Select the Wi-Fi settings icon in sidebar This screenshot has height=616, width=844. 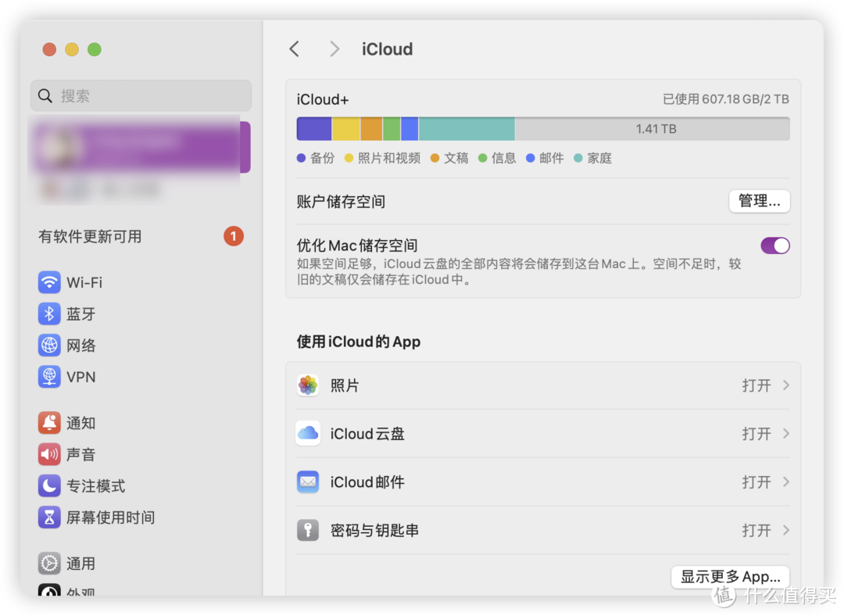pyautogui.click(x=49, y=282)
